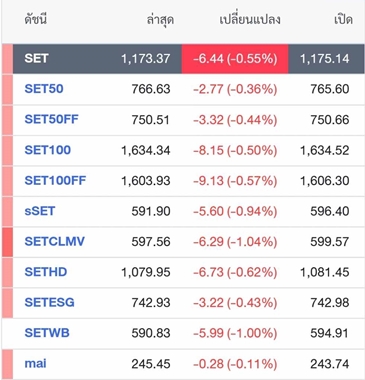Click the dark red SETCLMV indicator bar
Screen dimensions: 365x380
click(x=8, y=242)
